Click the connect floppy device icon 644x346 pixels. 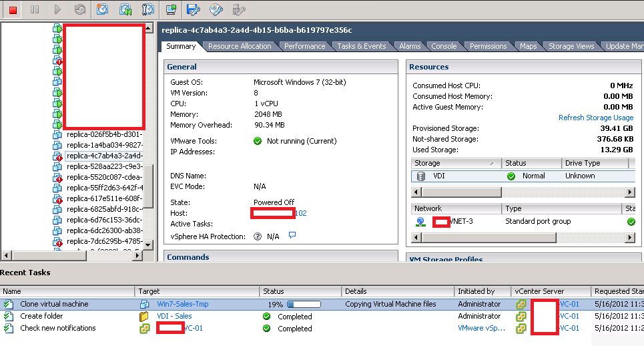(193, 9)
